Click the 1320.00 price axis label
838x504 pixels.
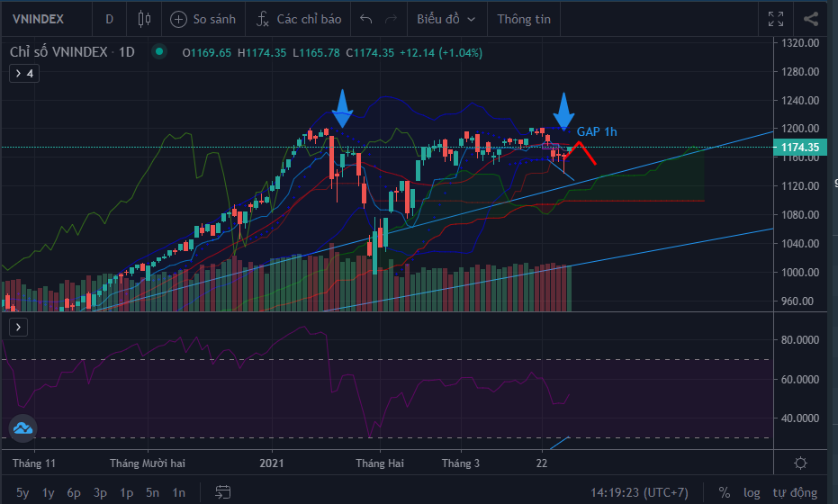pos(800,43)
